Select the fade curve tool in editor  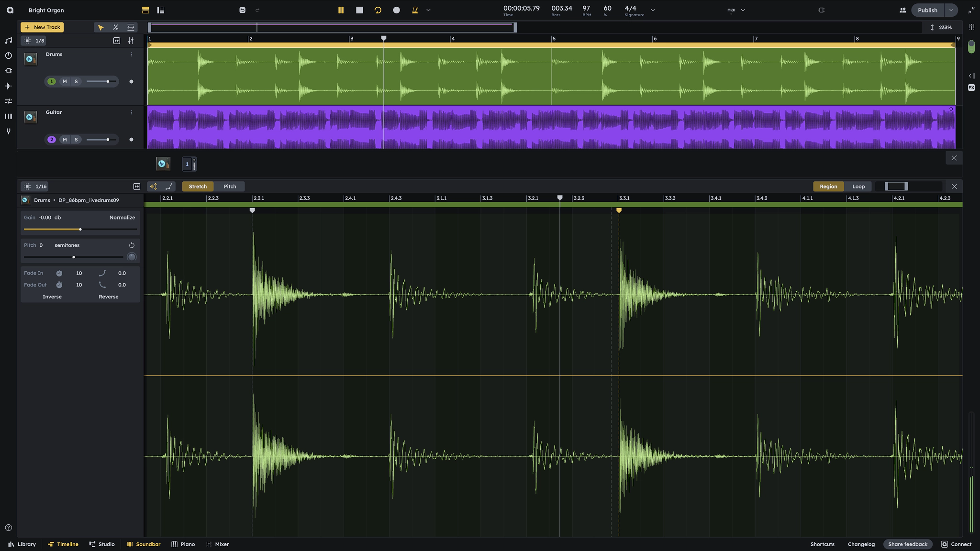[x=168, y=187]
